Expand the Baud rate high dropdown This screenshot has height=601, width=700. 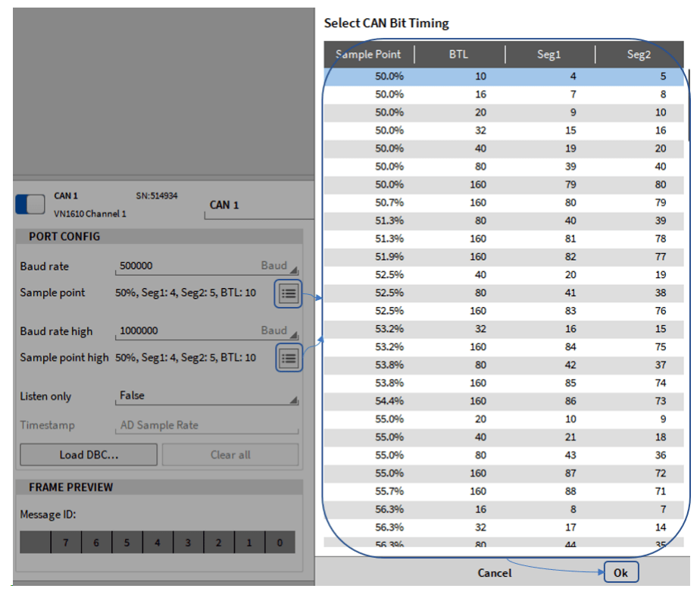tap(293, 333)
